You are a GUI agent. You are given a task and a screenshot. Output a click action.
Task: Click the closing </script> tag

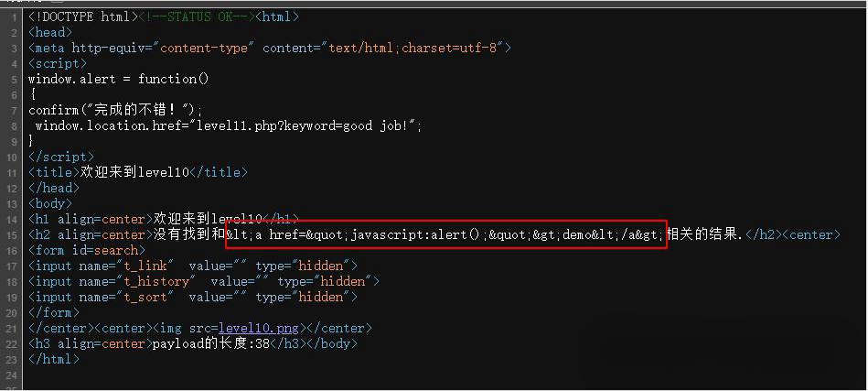coord(61,157)
